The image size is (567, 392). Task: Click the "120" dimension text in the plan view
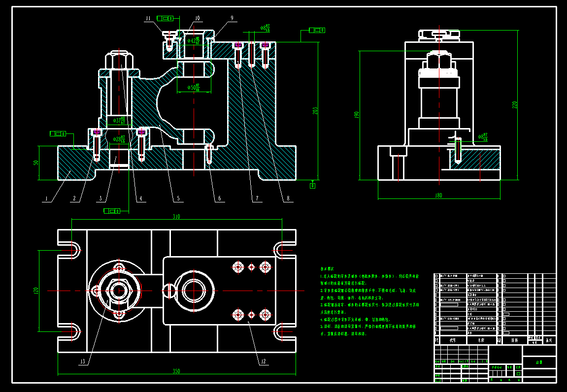click(36, 291)
